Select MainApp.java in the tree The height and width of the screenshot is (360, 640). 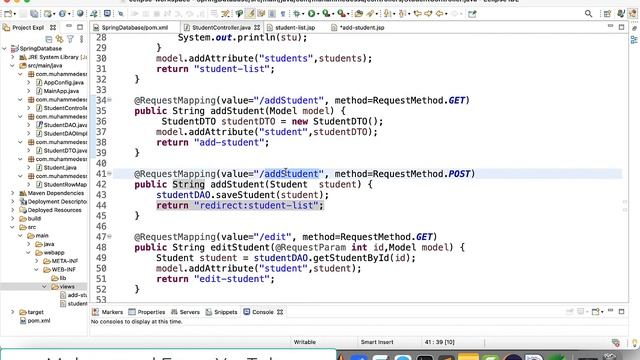[x=61, y=91]
